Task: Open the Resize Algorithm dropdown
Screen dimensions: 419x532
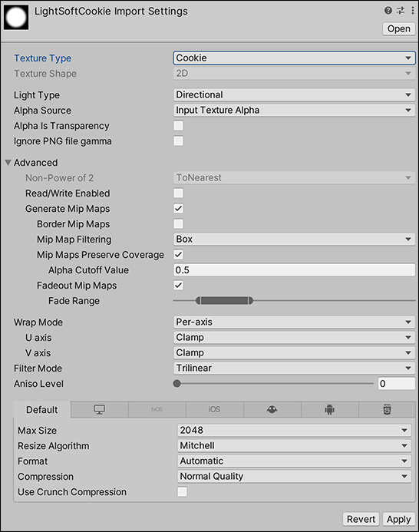Action: [294, 445]
